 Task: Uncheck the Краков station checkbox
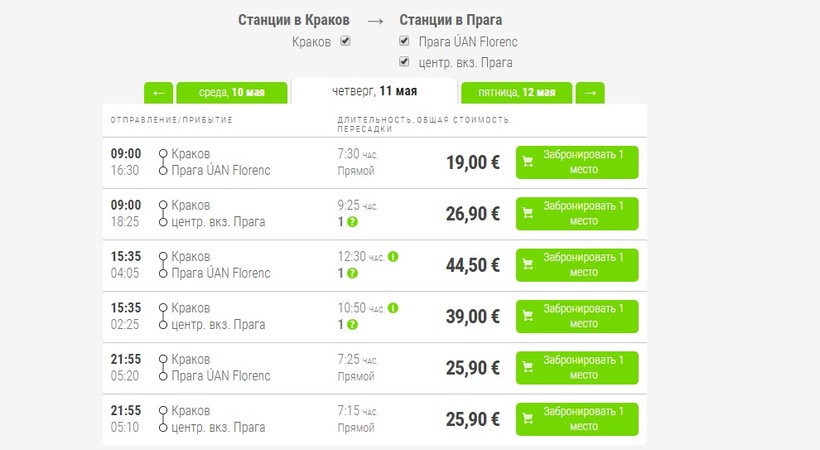(345, 41)
